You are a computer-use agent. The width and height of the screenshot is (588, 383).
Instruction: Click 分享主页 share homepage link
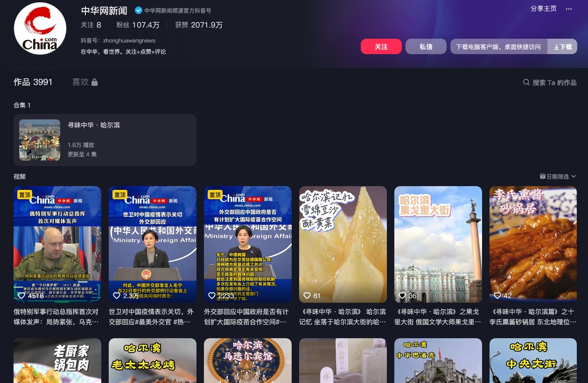[x=544, y=8]
